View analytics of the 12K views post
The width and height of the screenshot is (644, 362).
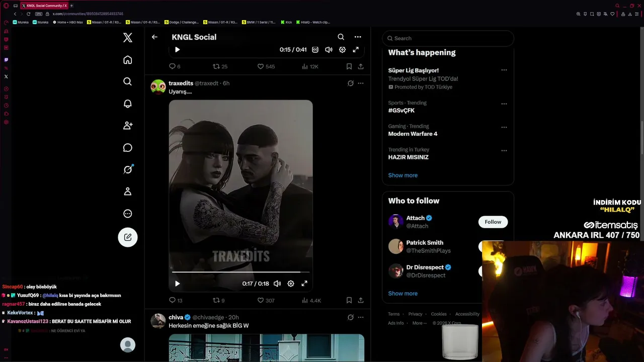click(309, 66)
